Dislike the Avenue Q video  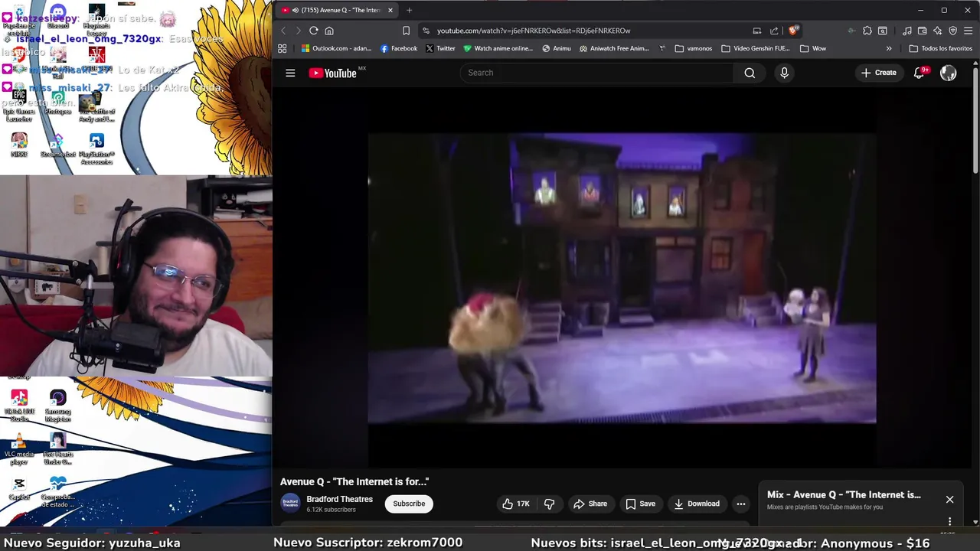pyautogui.click(x=549, y=504)
